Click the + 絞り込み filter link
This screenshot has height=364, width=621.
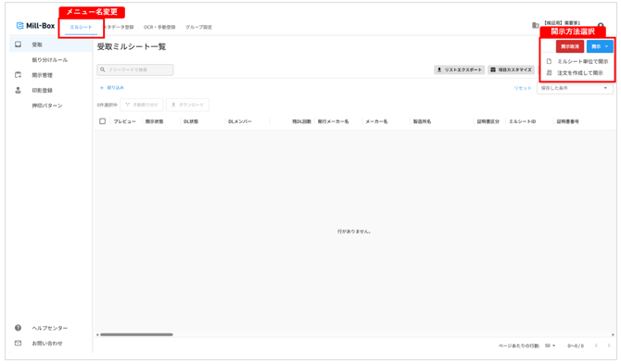(x=111, y=87)
